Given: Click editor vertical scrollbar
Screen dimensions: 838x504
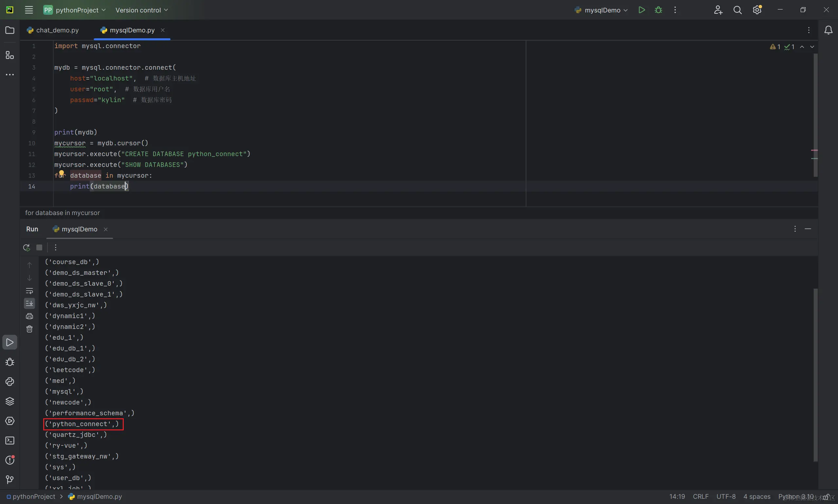Looking at the screenshot, I should coord(816,115).
